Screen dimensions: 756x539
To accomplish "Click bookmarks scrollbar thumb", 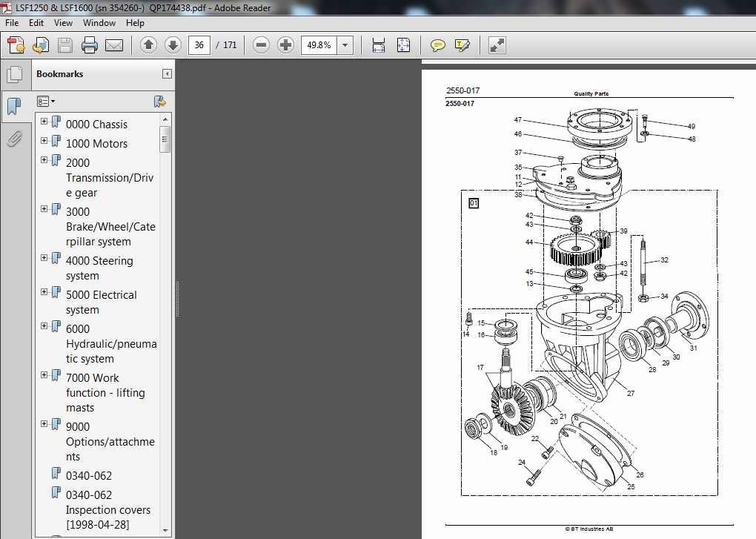I will pyautogui.click(x=165, y=139).
